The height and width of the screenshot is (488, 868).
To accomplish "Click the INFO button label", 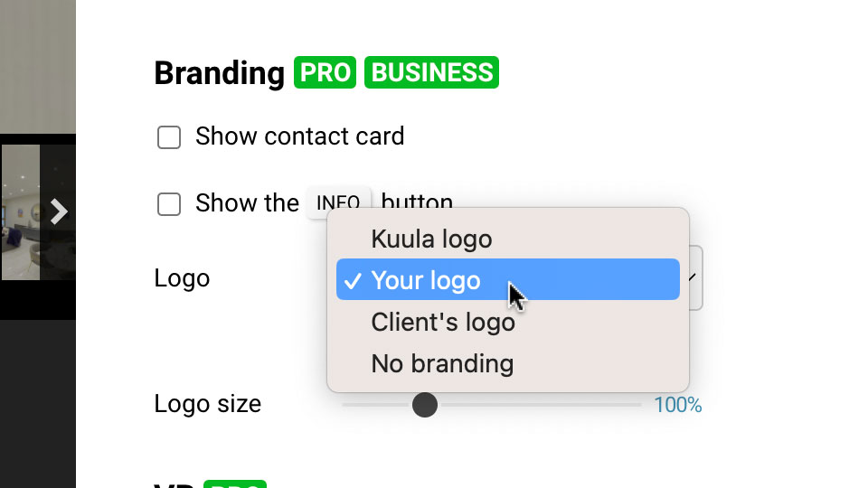I will [339, 202].
